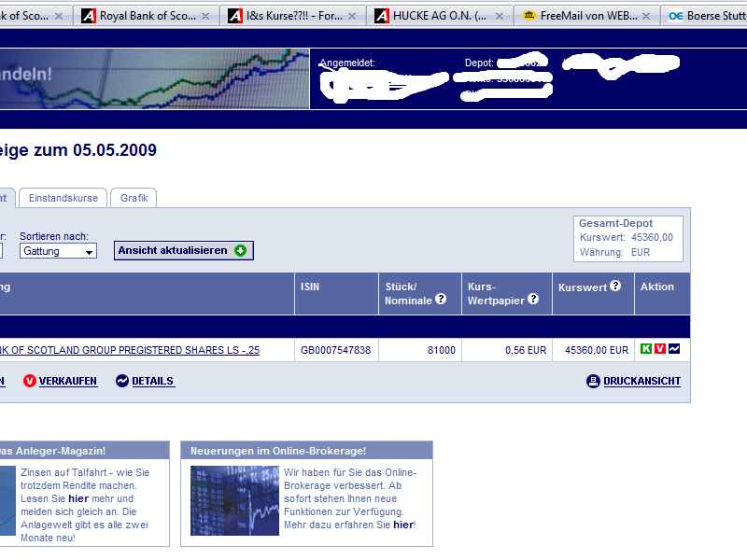Click help icon next to Kurswert header
The image size is (747, 560).
point(615,286)
